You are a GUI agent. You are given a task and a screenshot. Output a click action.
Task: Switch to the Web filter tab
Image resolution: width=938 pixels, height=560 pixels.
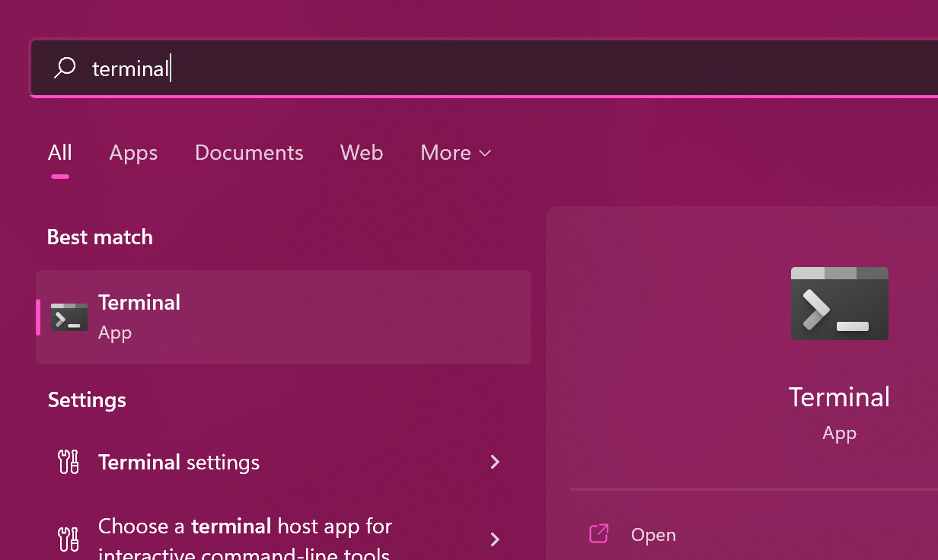pyautogui.click(x=362, y=153)
